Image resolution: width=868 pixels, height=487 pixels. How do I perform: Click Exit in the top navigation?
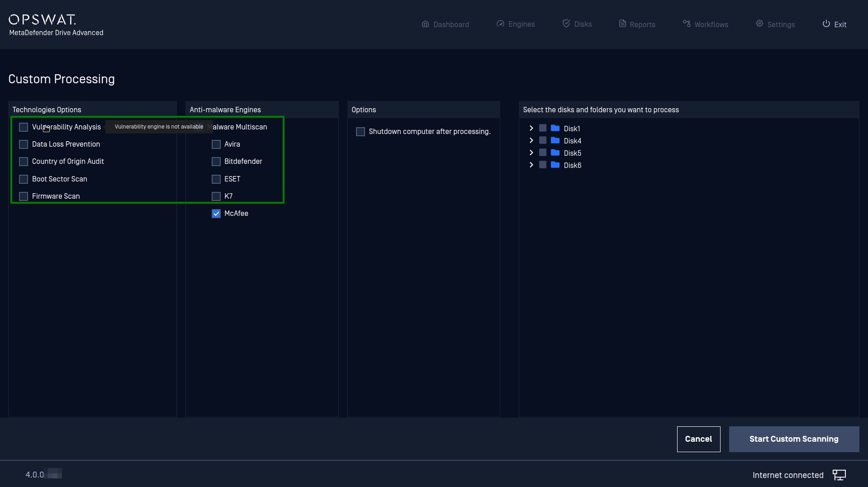(x=835, y=24)
